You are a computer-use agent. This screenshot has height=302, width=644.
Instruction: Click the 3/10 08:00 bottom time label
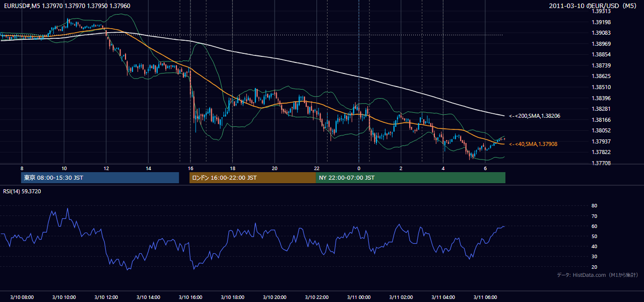(x=22, y=297)
